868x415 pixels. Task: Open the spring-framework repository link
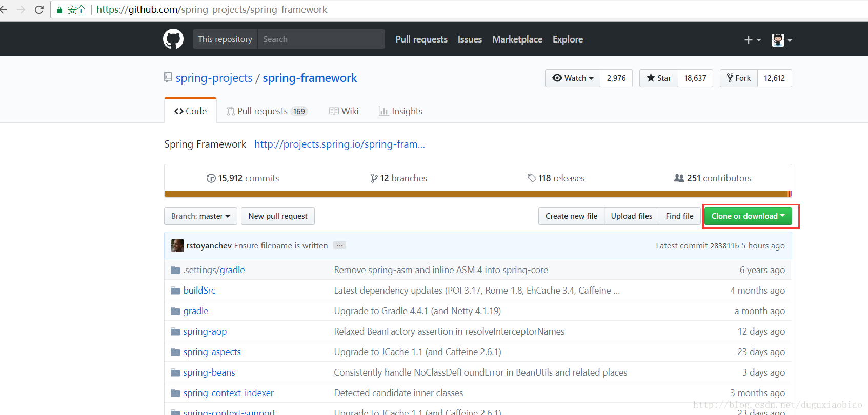[x=310, y=78]
